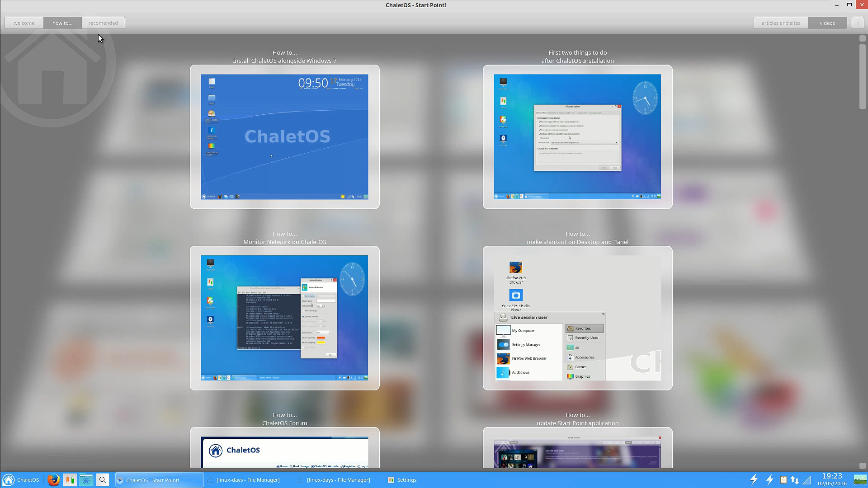Activate ChaletOS - Start Point! taskbar window
Image resolution: width=868 pixels, height=488 pixels.
(x=159, y=480)
